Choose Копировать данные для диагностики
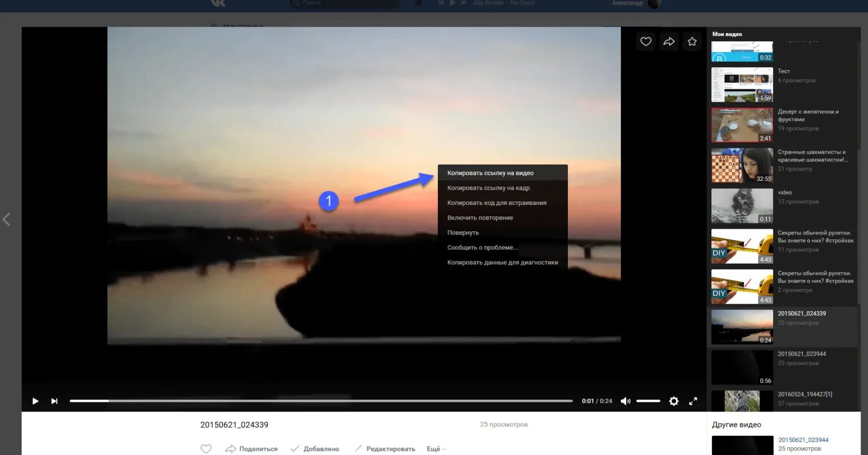The image size is (868, 455). click(503, 262)
